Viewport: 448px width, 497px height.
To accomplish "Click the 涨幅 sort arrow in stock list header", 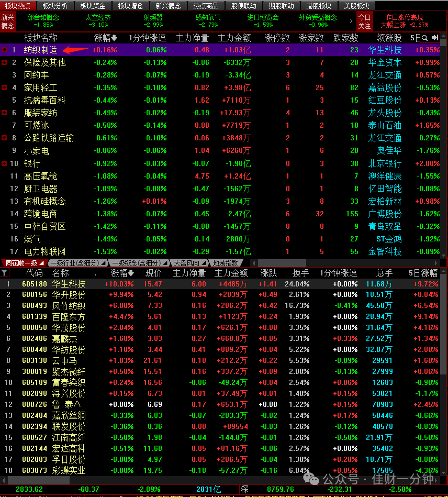I will click(131, 273).
